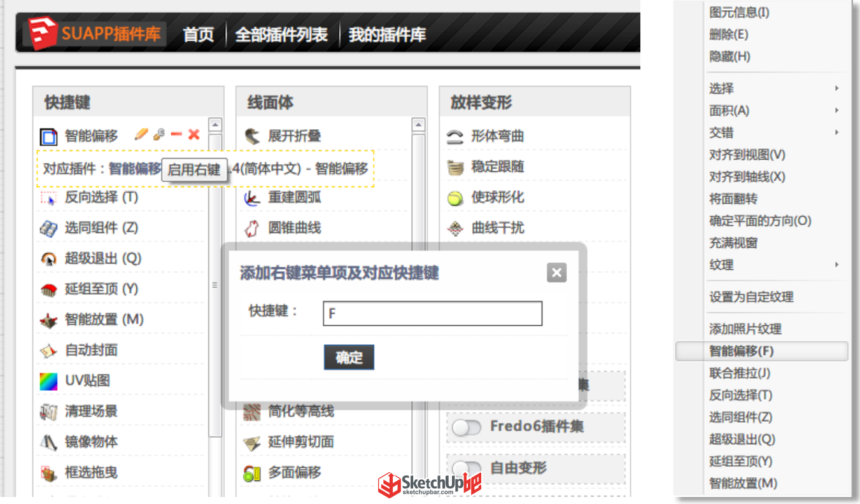Image resolution: width=860 pixels, height=504 pixels.
Task: Click the 确定 button
Action: (x=349, y=358)
